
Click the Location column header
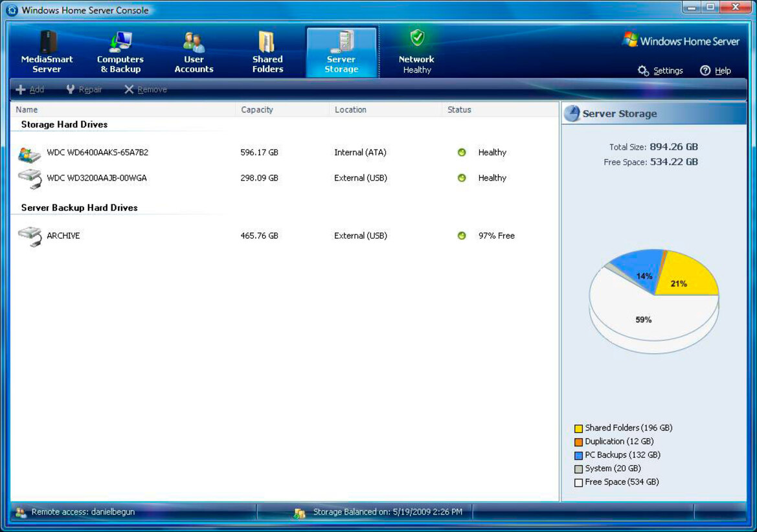click(x=385, y=109)
